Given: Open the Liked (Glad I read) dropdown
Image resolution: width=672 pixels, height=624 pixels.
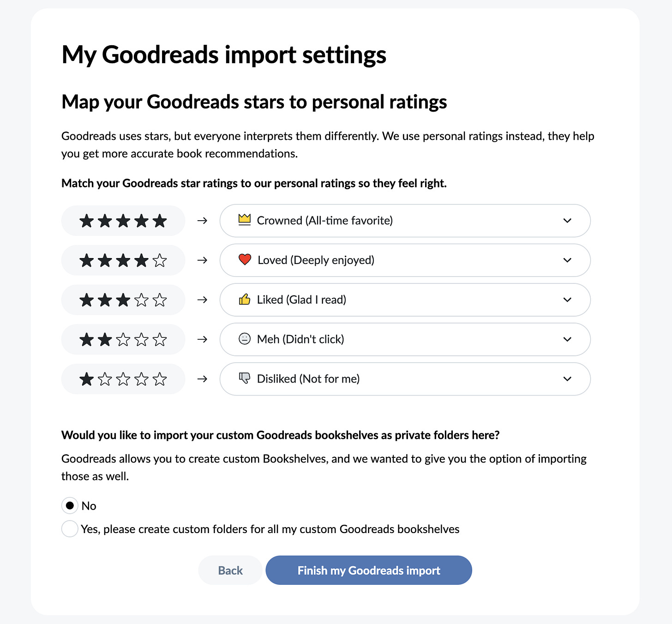Looking at the screenshot, I should click(405, 300).
